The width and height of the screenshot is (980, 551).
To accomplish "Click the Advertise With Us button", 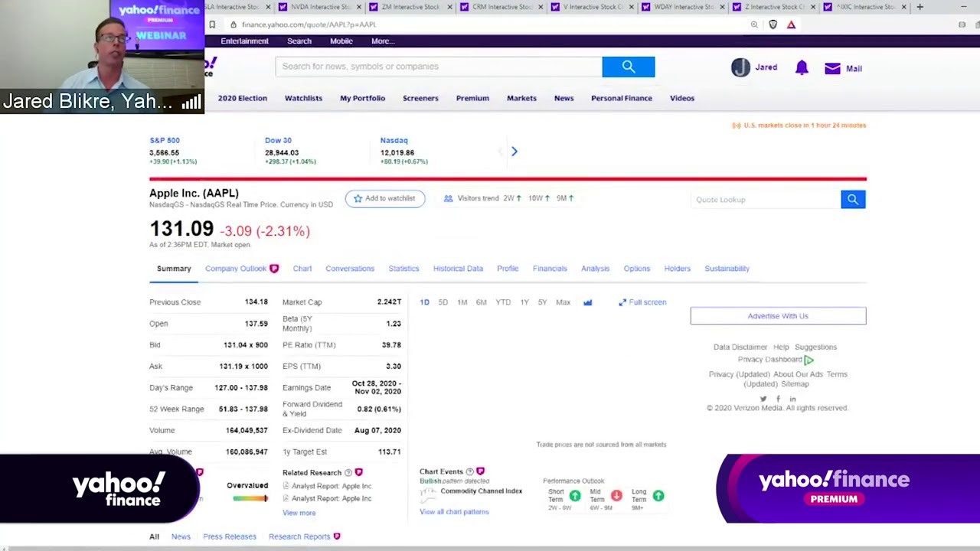I will tap(778, 316).
